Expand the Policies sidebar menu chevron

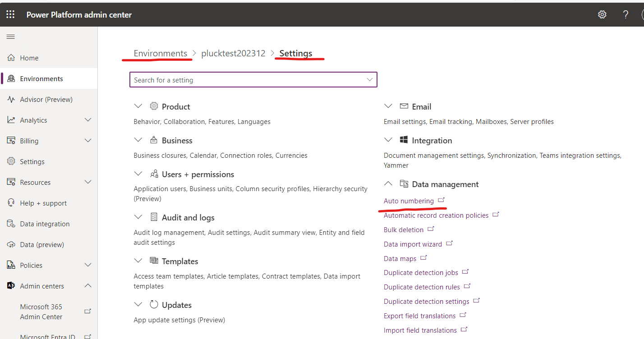88,265
